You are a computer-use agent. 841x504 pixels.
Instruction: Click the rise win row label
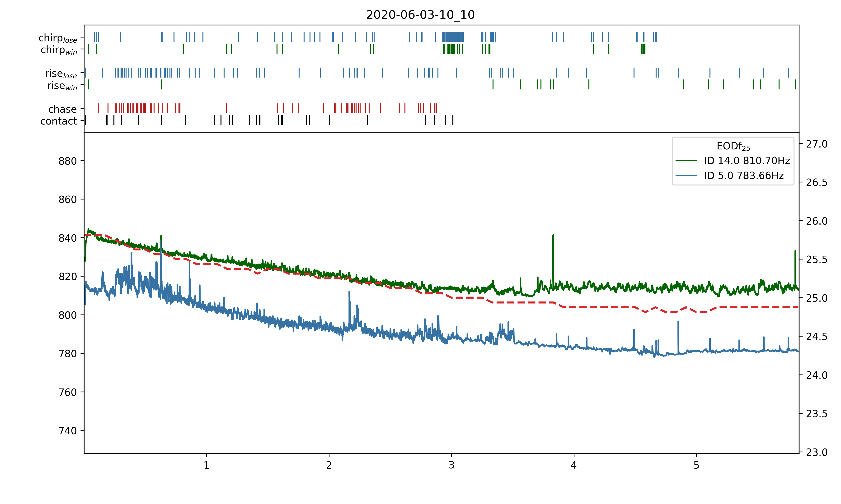point(62,86)
